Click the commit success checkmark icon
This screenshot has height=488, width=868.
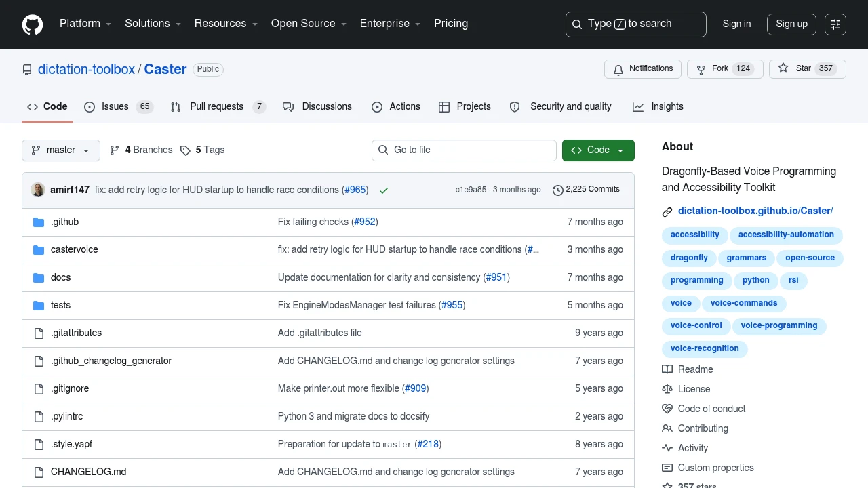click(x=384, y=190)
